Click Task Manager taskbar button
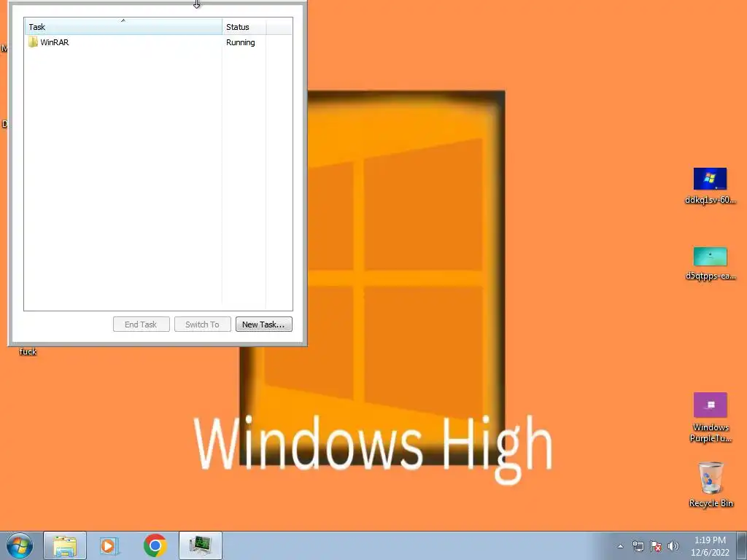This screenshot has height=560, width=747. coord(201,545)
